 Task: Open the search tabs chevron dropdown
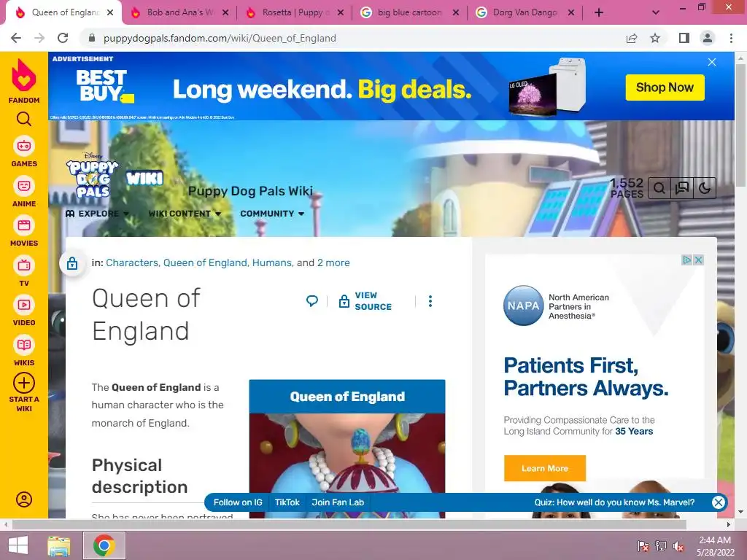(656, 13)
